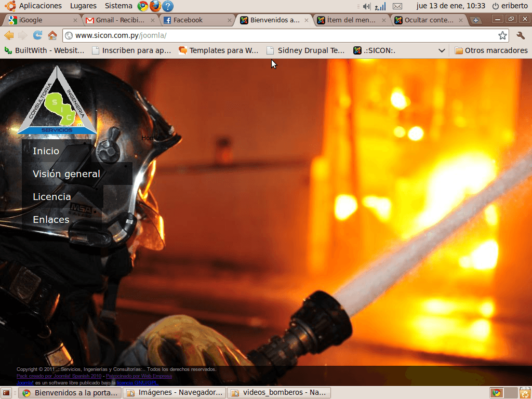Open the Ubuntu logo in the top panel
This screenshot has width=532, height=399.
click(10, 6)
